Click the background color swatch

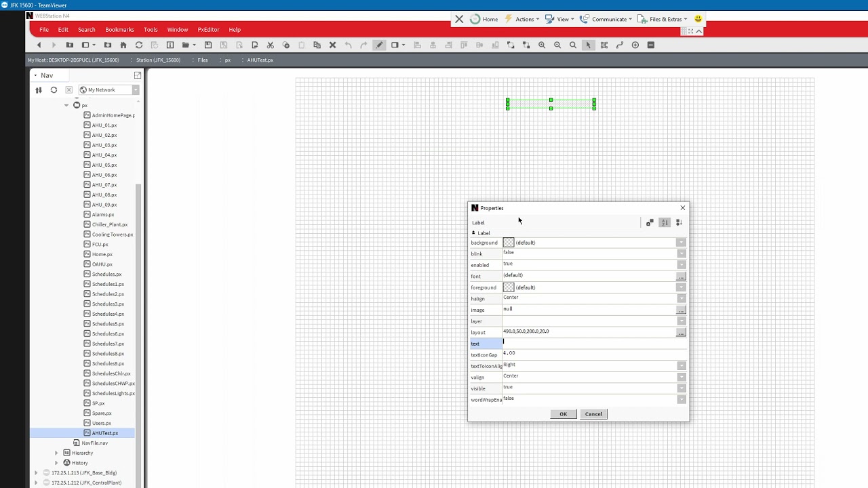[509, 243]
